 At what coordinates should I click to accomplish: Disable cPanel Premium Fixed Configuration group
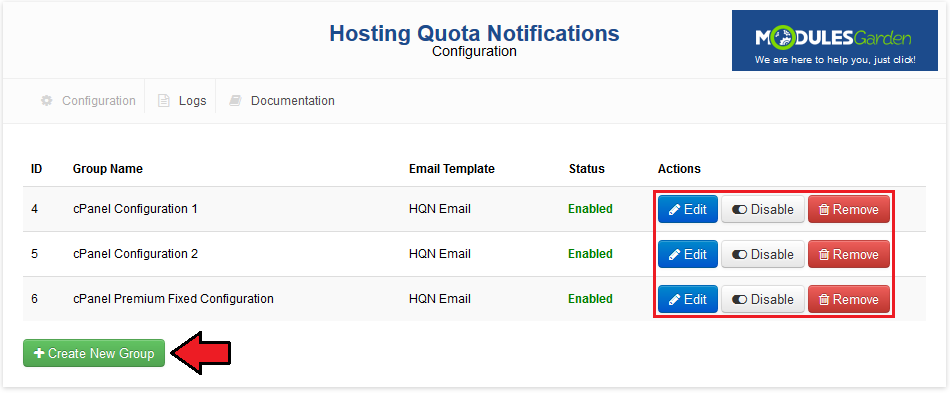tap(763, 299)
